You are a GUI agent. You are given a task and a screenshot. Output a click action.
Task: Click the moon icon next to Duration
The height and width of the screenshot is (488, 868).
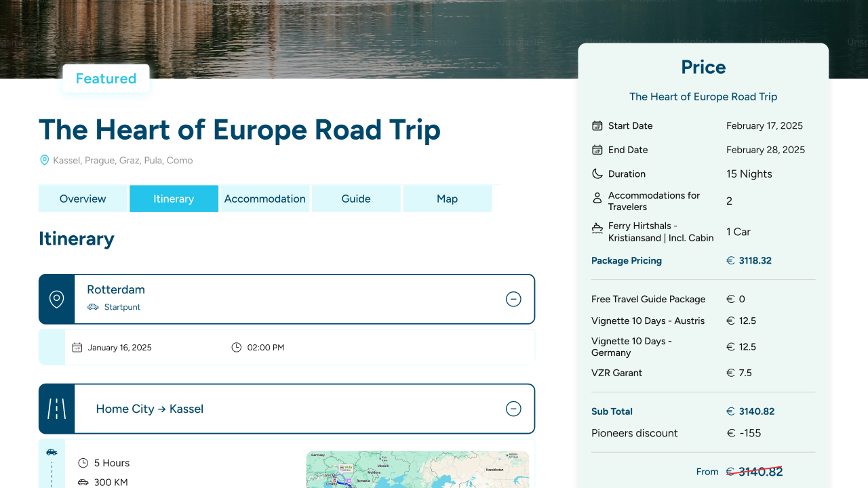point(597,174)
